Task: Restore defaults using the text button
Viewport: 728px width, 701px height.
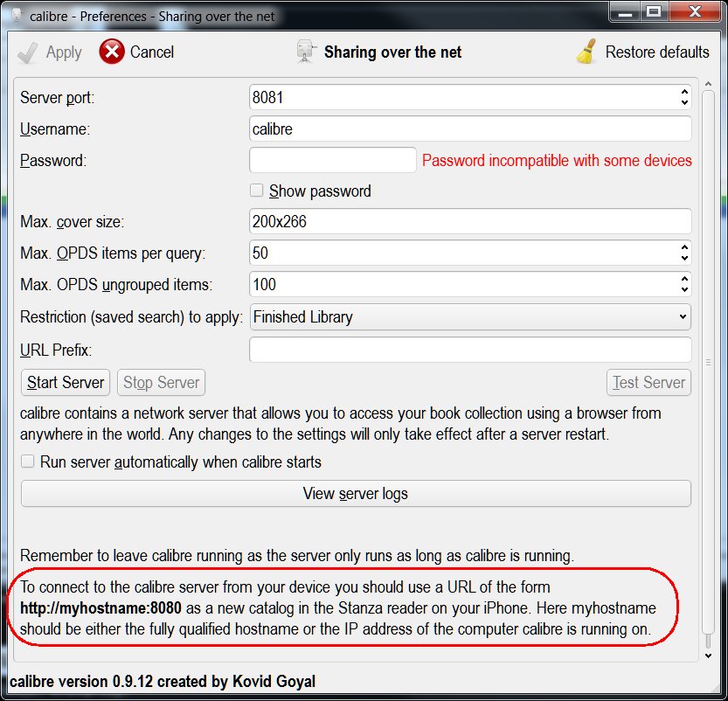Action: (657, 52)
